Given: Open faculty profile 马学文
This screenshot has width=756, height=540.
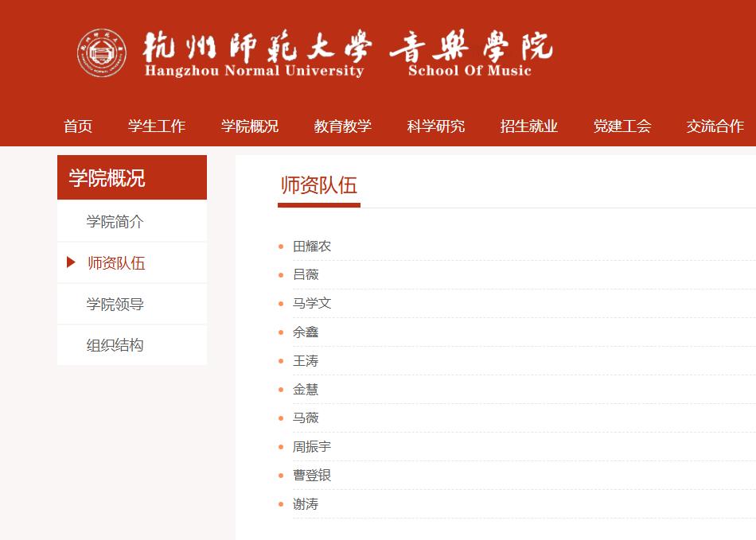Looking at the screenshot, I should [x=312, y=304].
